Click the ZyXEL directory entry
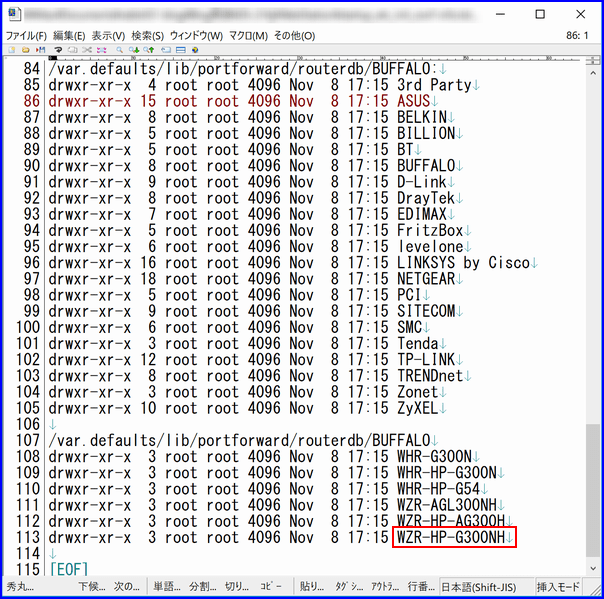The height and width of the screenshot is (599, 604). [418, 408]
